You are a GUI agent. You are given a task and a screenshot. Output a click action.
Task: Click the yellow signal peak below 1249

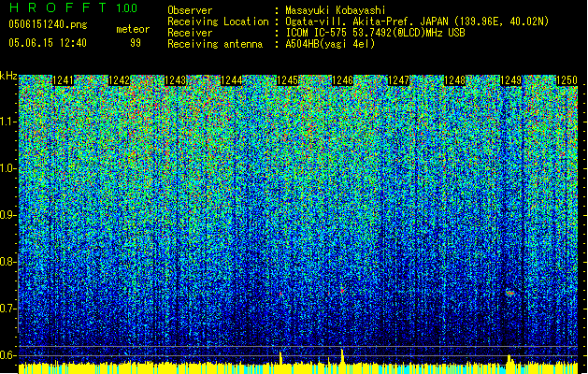pyautogui.click(x=509, y=362)
